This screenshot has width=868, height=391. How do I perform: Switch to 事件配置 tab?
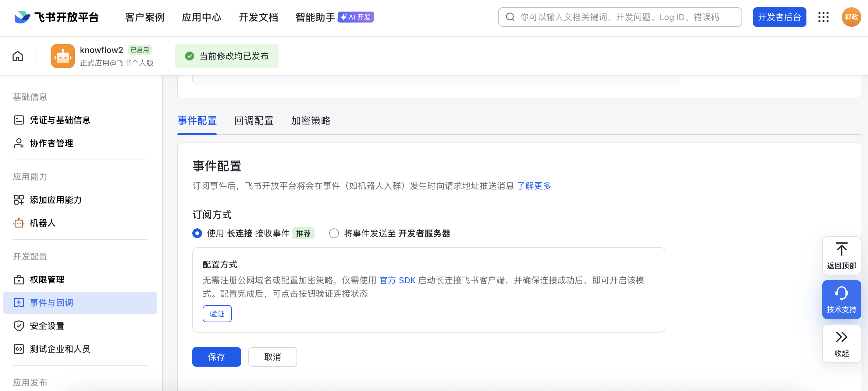coord(197,121)
